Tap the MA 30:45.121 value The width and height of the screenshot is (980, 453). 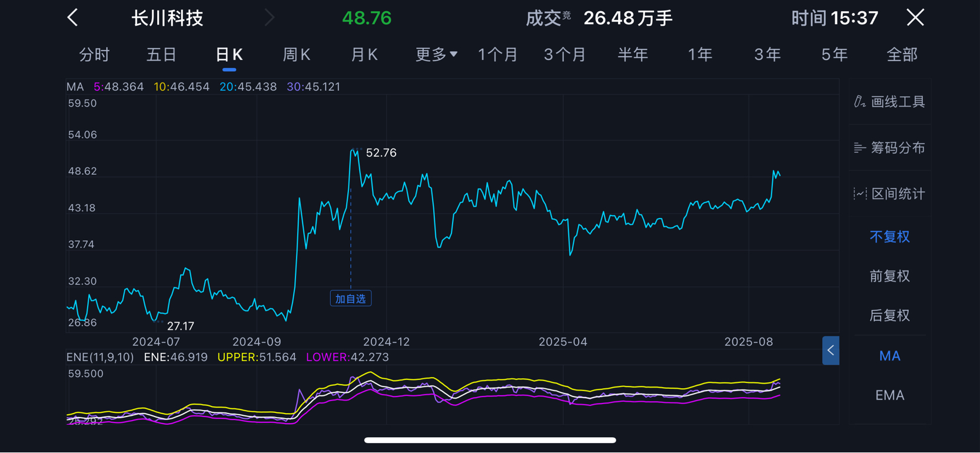pyautogui.click(x=314, y=87)
